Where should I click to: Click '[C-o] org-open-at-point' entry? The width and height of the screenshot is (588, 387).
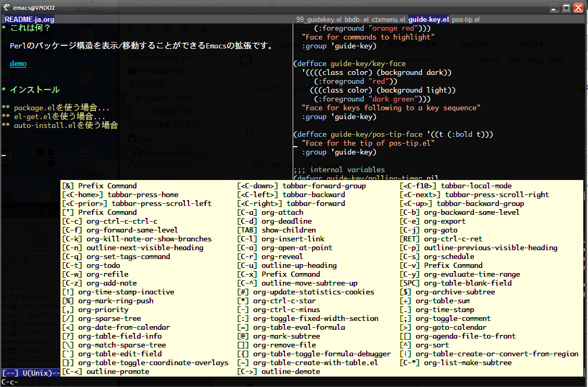tap(285, 248)
